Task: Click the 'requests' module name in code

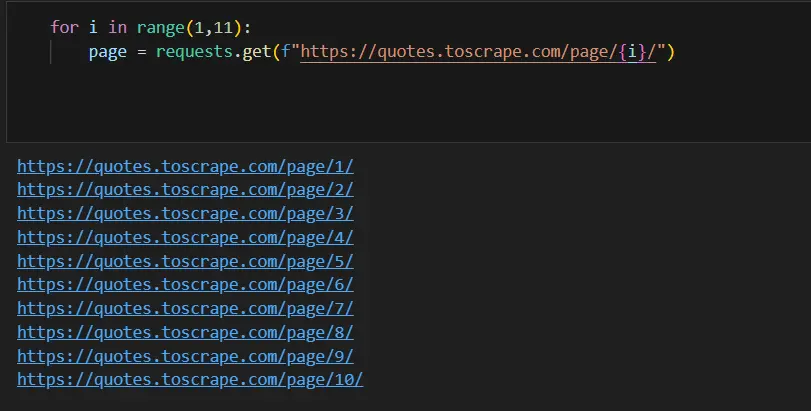Action: click(x=194, y=52)
